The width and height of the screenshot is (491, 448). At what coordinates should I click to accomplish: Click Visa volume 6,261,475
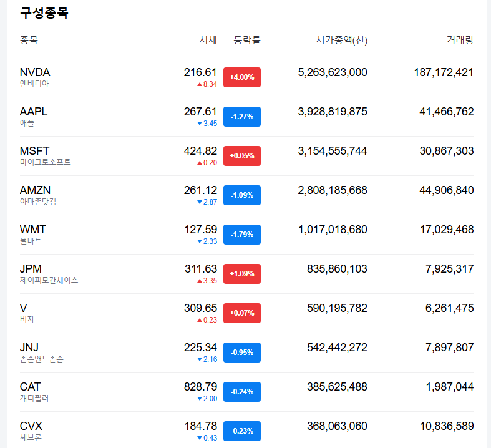[x=450, y=308]
